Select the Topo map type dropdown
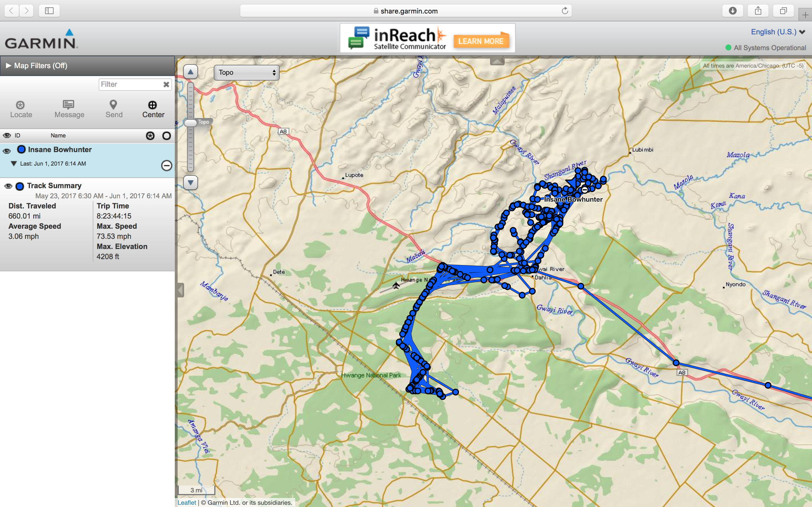 (x=245, y=72)
